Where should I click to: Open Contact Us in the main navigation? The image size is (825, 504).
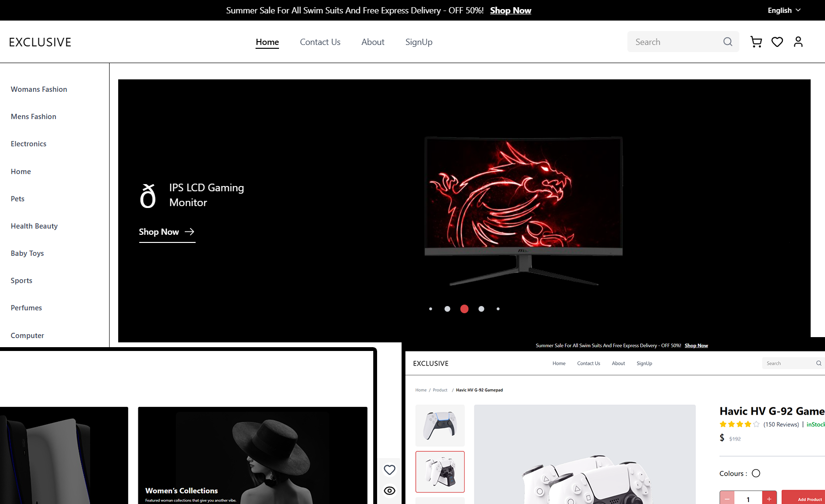320,42
